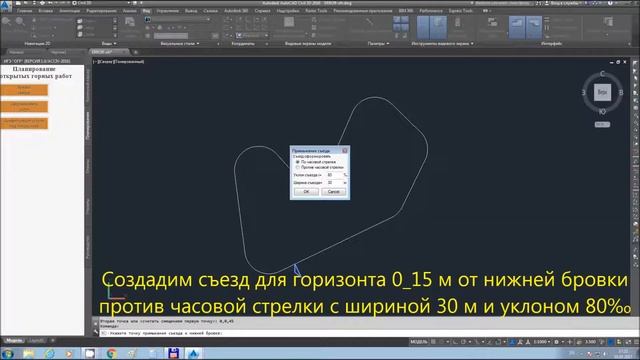The image size is (640, 360).
Task: Open the UCS combo box in Координаты panel
Action: pos(252,36)
